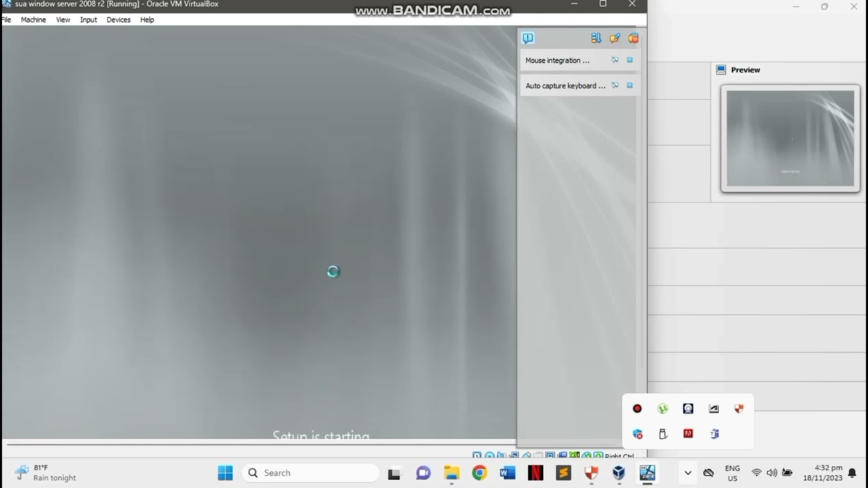Open Task View from the taskbar

point(395,472)
